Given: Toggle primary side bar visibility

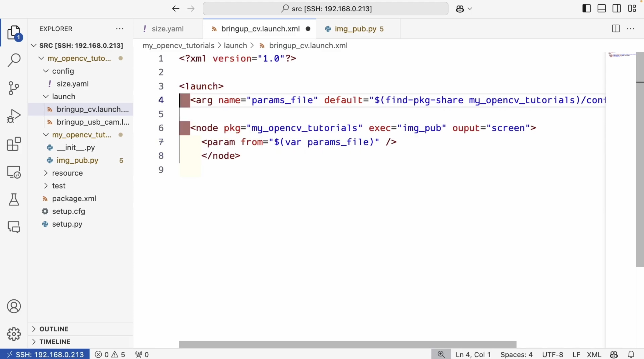Looking at the screenshot, I should coord(586,9).
